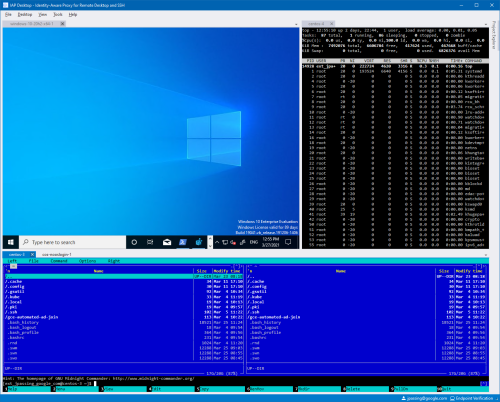Switch to the windows-10-20h2 session tab

31,24
